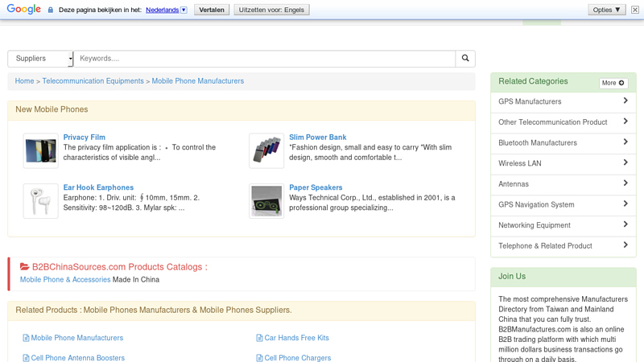Click document icon beside Mobile Phone Manufacturers
Viewport: 644px width, 362px height.
pos(26,338)
